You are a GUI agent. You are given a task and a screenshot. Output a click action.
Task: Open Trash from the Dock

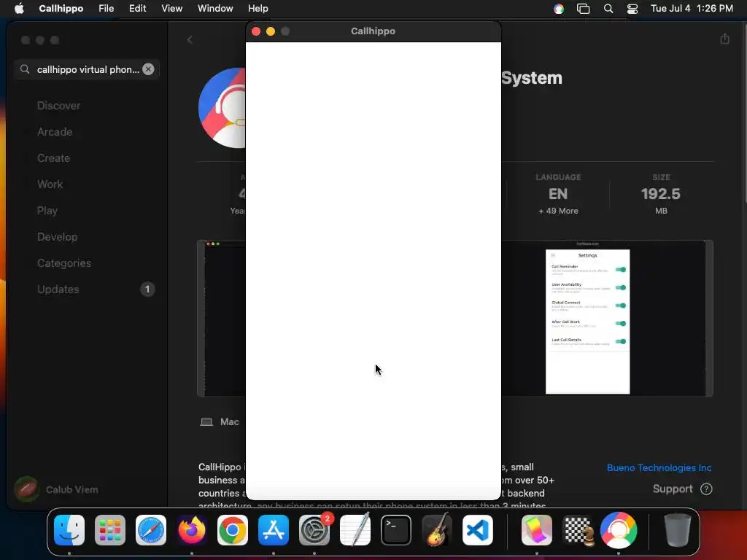point(677,530)
